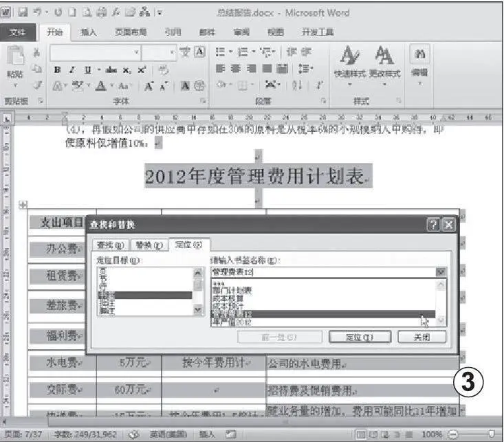Open the 插入 (Insert) ribbon tab
The height and width of the screenshot is (442, 504).
pyautogui.click(x=88, y=32)
